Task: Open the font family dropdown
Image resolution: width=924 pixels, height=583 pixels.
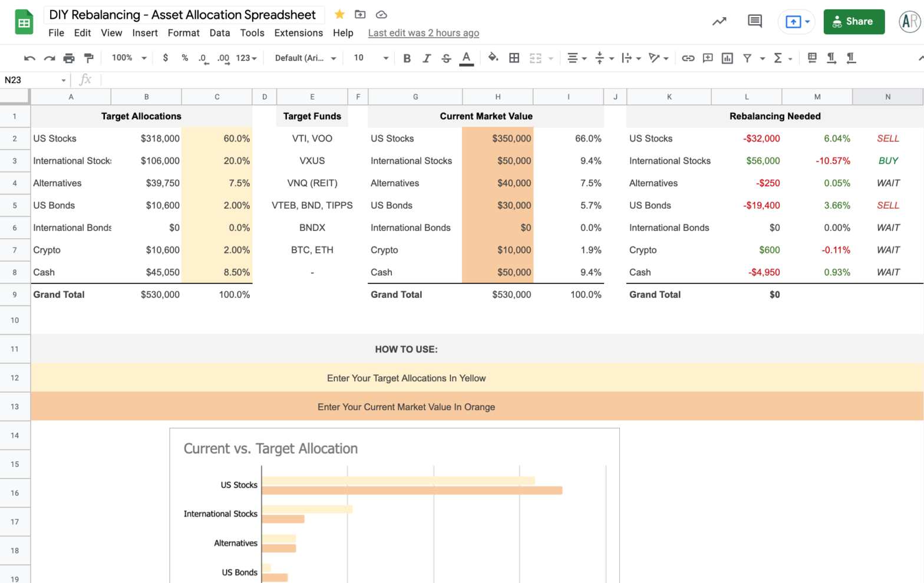Action: point(305,58)
